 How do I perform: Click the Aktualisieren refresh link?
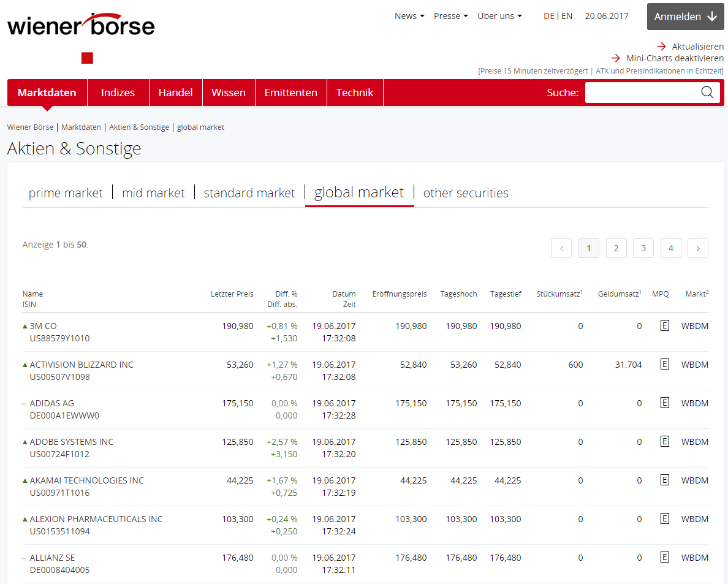[691, 47]
